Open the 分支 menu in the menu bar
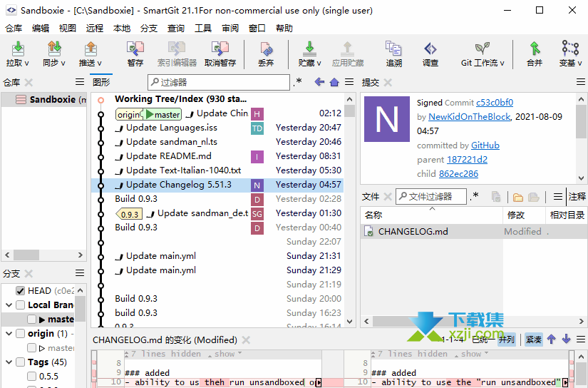Viewport: 588px width, 388px height. [149, 28]
